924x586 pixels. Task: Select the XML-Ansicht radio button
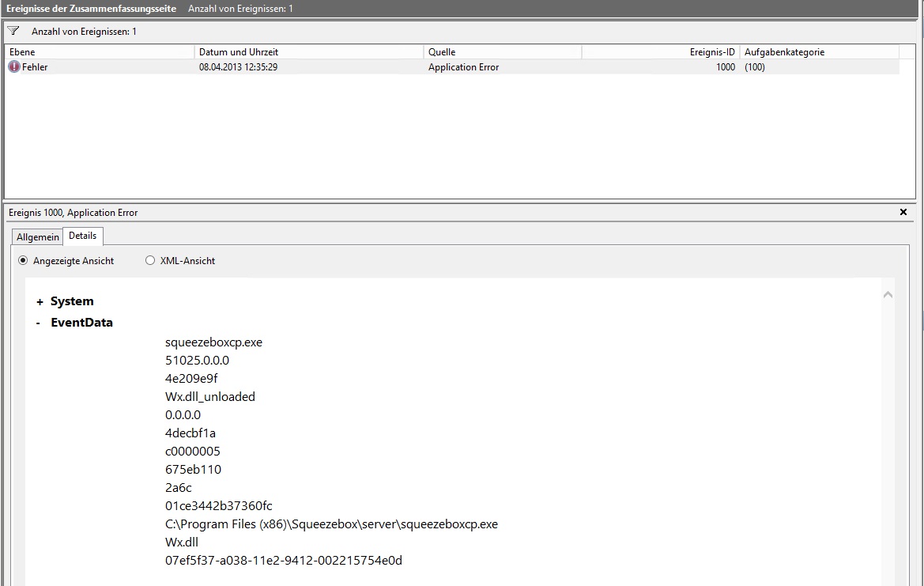pos(150,261)
